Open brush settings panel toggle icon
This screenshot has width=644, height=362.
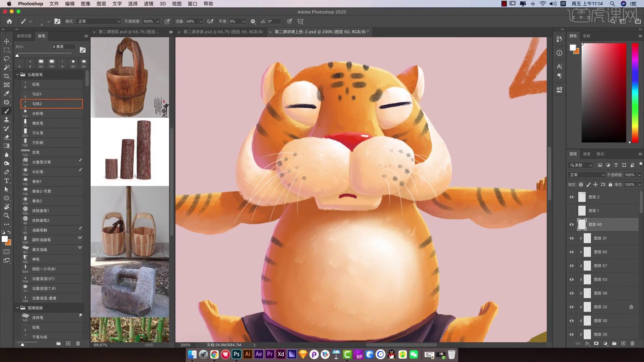tap(57, 21)
